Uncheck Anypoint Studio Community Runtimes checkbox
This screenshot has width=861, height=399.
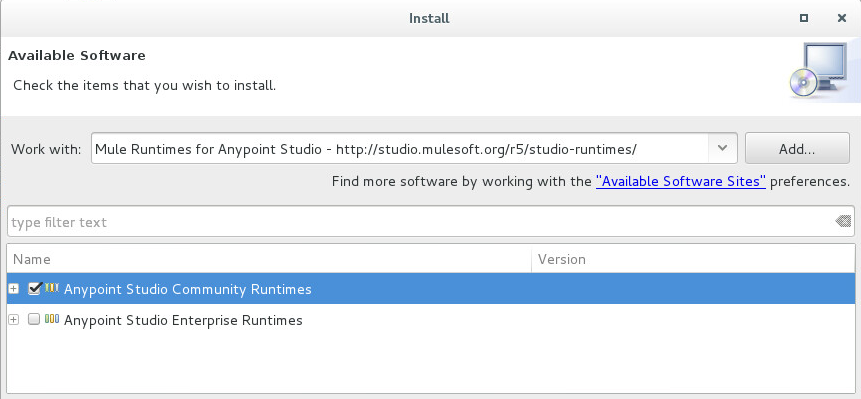click(x=35, y=288)
